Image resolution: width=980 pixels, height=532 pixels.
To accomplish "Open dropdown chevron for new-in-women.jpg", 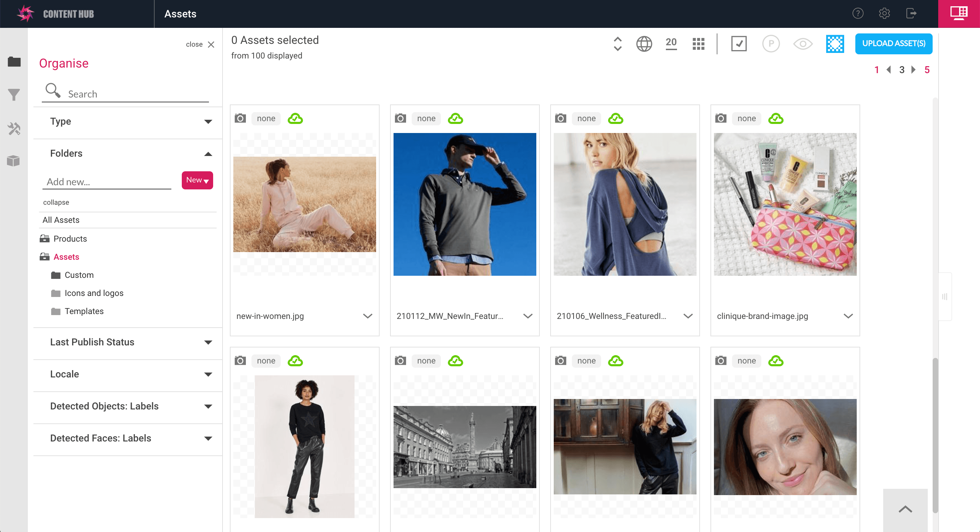I will click(367, 316).
